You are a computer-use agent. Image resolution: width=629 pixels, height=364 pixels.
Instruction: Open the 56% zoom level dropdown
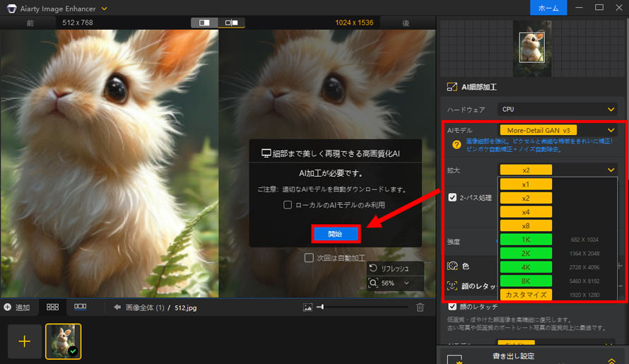(406, 283)
